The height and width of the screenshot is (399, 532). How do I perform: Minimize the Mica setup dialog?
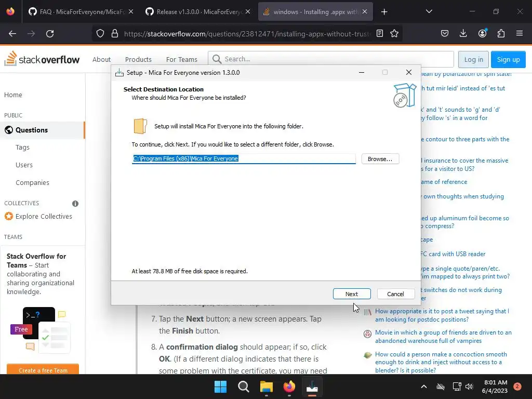(362, 72)
